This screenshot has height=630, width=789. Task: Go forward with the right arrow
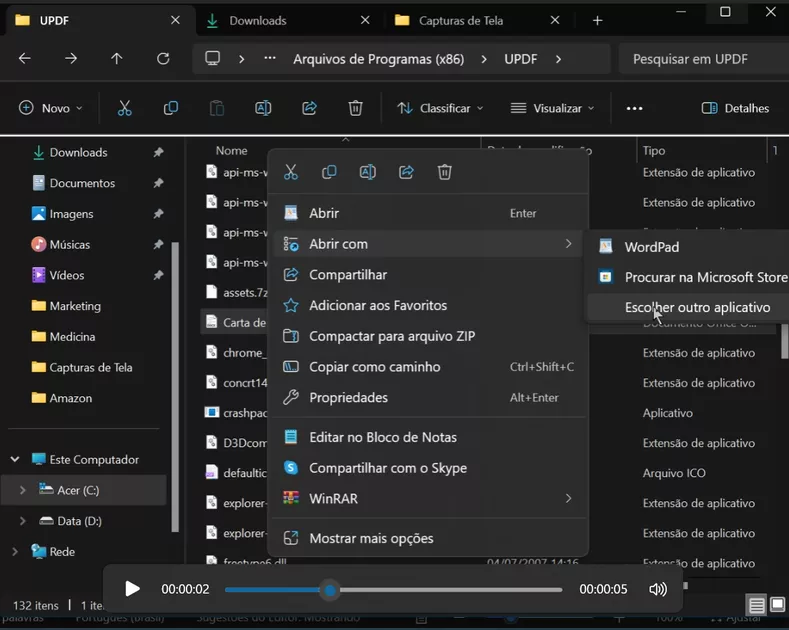[71, 59]
